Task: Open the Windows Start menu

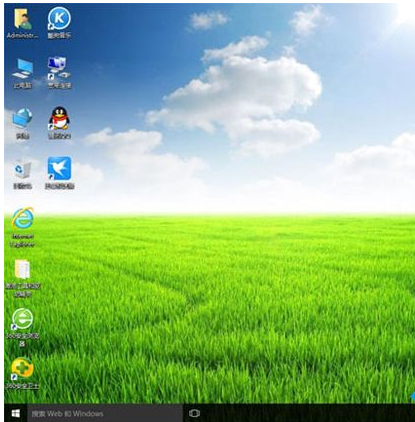Action: [15, 413]
